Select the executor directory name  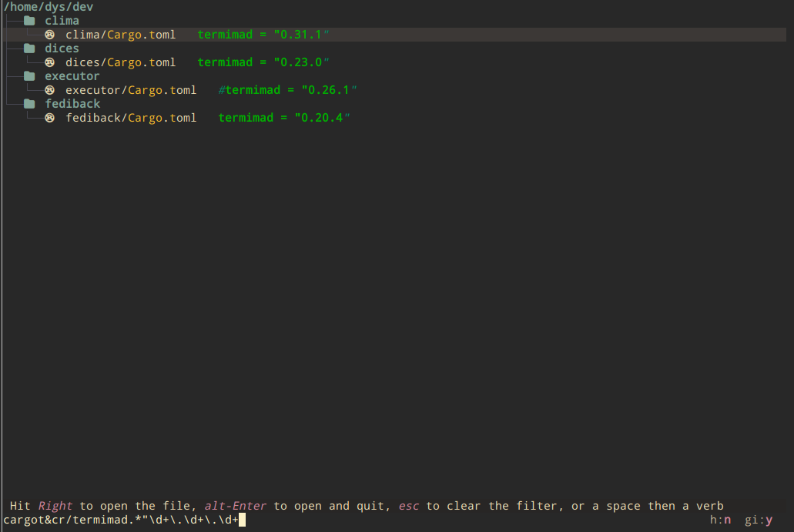tap(72, 76)
